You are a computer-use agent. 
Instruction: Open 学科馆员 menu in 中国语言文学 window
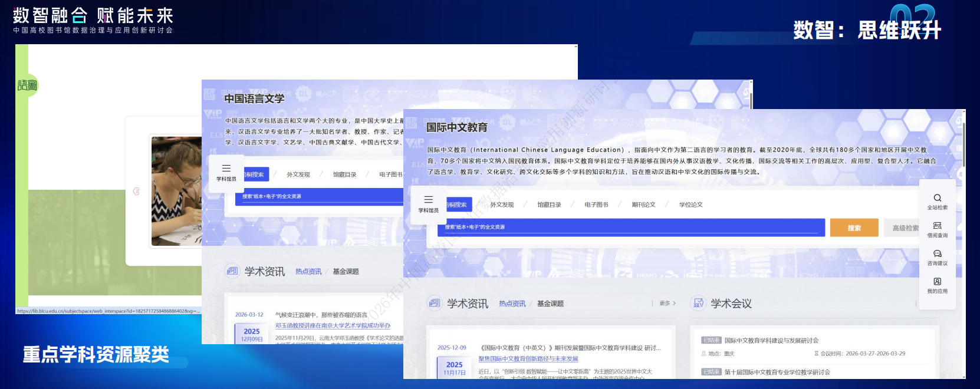(x=226, y=173)
